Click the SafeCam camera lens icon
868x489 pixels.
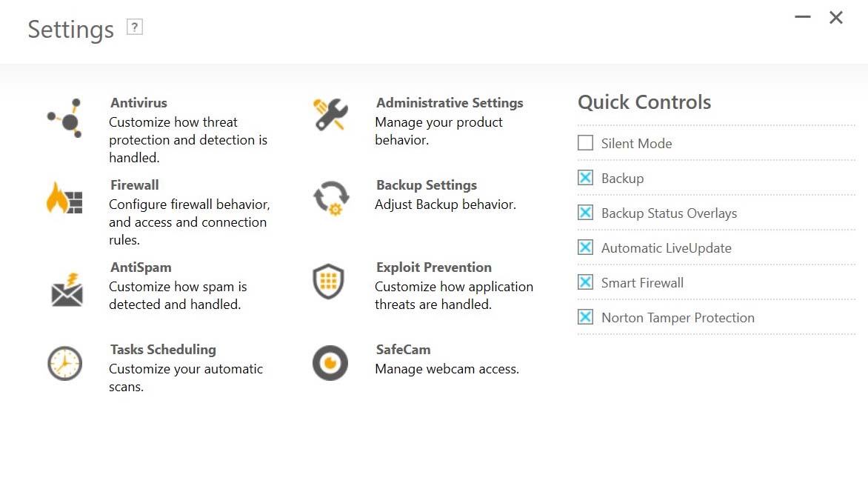point(330,363)
